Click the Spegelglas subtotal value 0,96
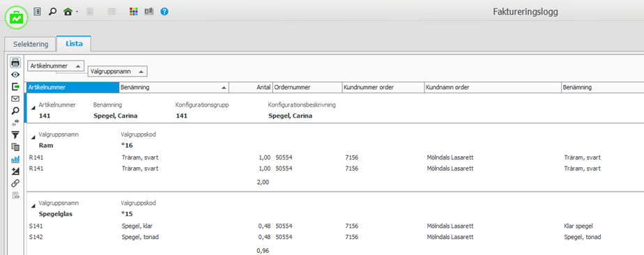Image resolution: width=644 pixels, height=255 pixels. (263, 251)
